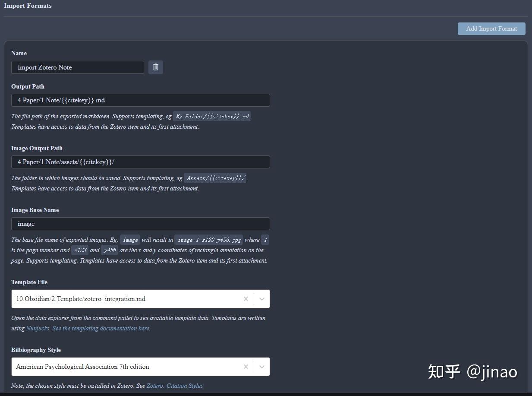
Task: Click the Add Import Format button
Action: tap(491, 29)
